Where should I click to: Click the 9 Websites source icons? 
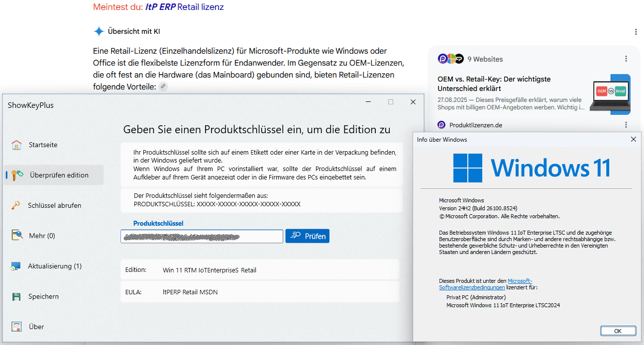pos(450,59)
